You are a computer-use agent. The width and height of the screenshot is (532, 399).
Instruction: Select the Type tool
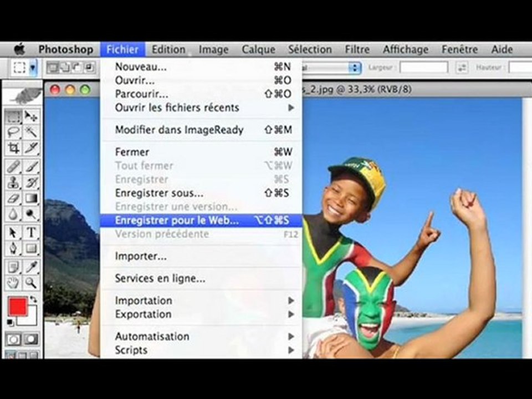coord(31,233)
